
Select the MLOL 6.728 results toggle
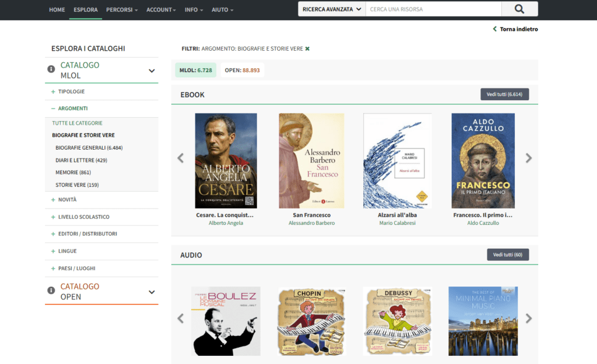195,70
